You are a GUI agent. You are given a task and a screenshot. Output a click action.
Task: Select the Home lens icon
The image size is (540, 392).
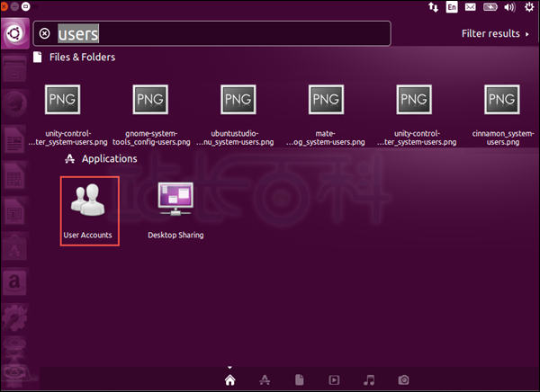(230, 380)
